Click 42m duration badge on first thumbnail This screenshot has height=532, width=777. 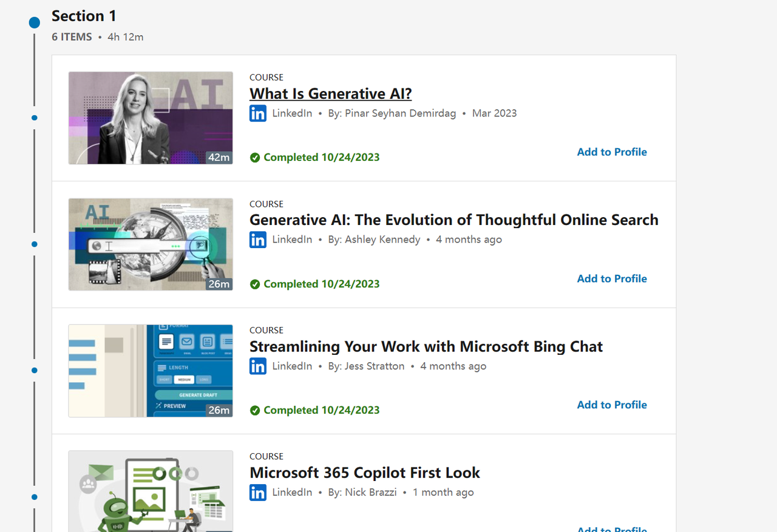point(219,158)
